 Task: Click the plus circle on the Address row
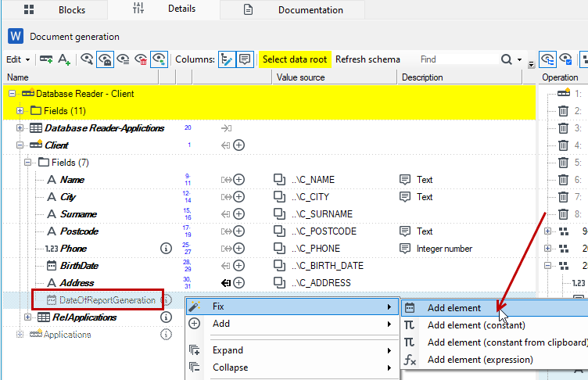pyautogui.click(x=239, y=283)
